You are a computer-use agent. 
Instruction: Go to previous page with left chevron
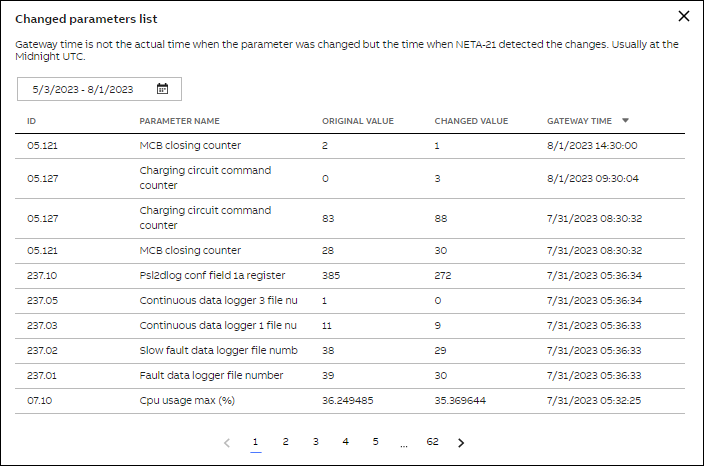(x=227, y=442)
